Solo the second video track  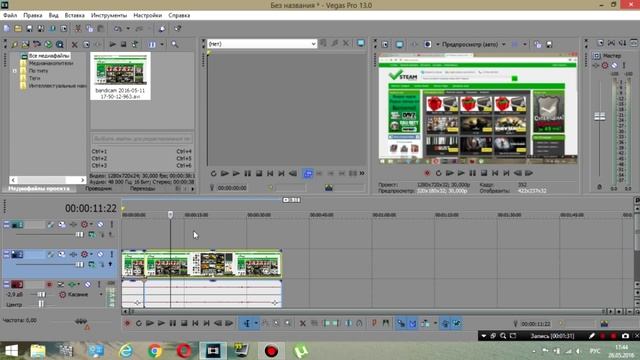[111, 254]
